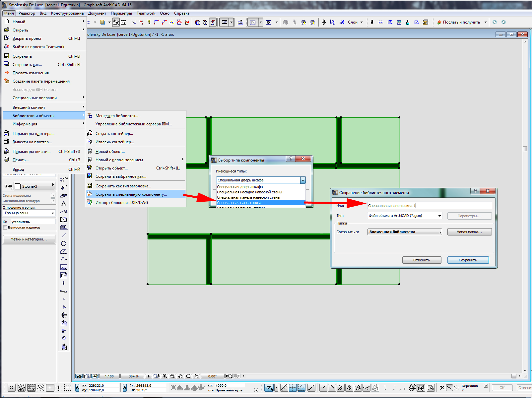
Task: Click the level dimension tool icon
Action: pos(64,188)
